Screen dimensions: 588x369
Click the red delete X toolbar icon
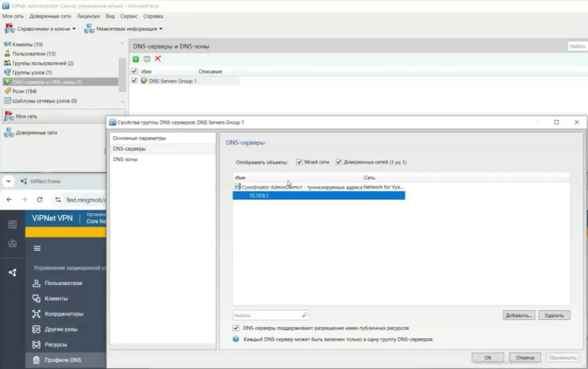158,59
